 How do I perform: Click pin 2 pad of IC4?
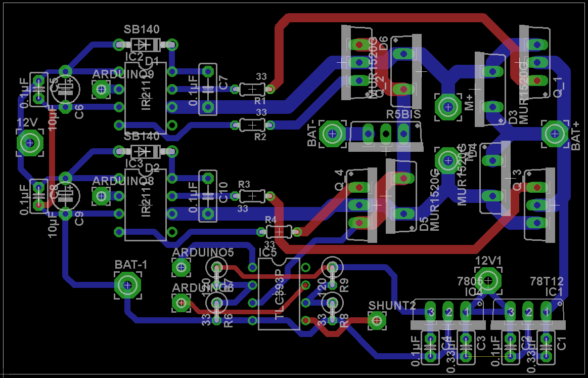click(x=448, y=312)
